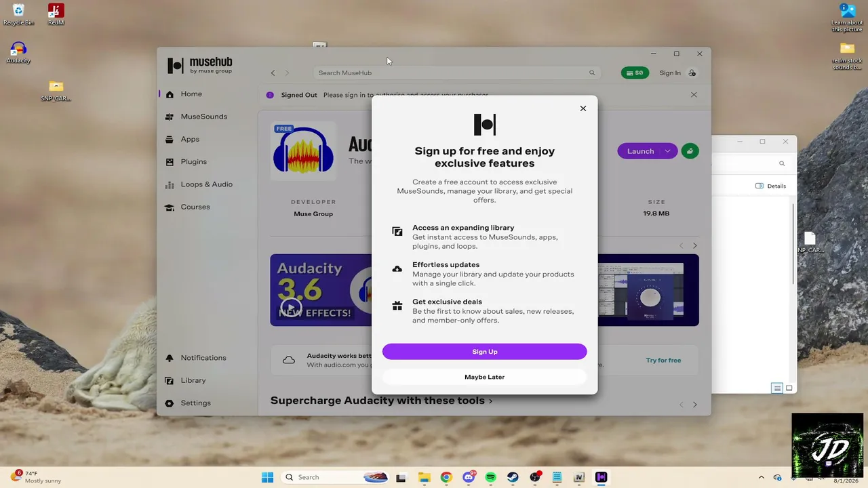Open the Audacity screenshot thumbnail with knob
The height and width of the screenshot is (488, 868).
[648, 290]
